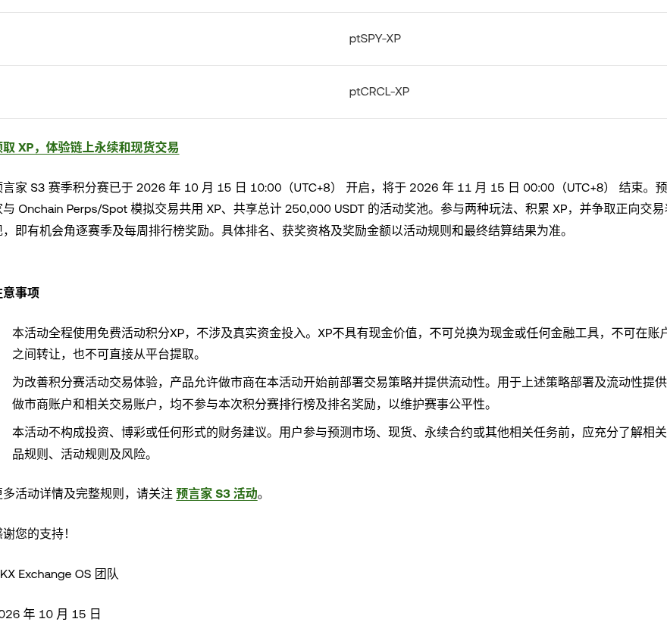Select the ptSPY-XP table cell

pos(374,39)
